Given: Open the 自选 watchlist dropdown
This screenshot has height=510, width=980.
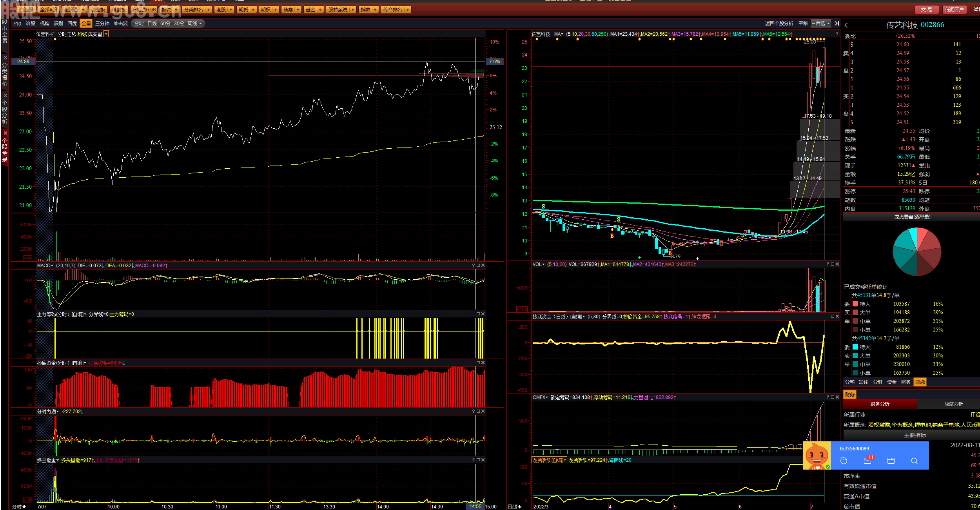Looking at the screenshot, I should click(x=821, y=24).
